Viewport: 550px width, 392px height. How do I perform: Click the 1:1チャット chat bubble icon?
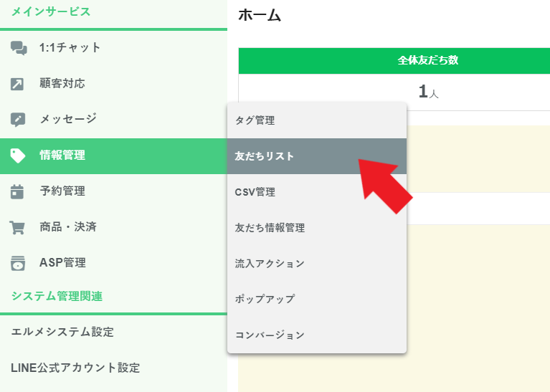(18, 48)
